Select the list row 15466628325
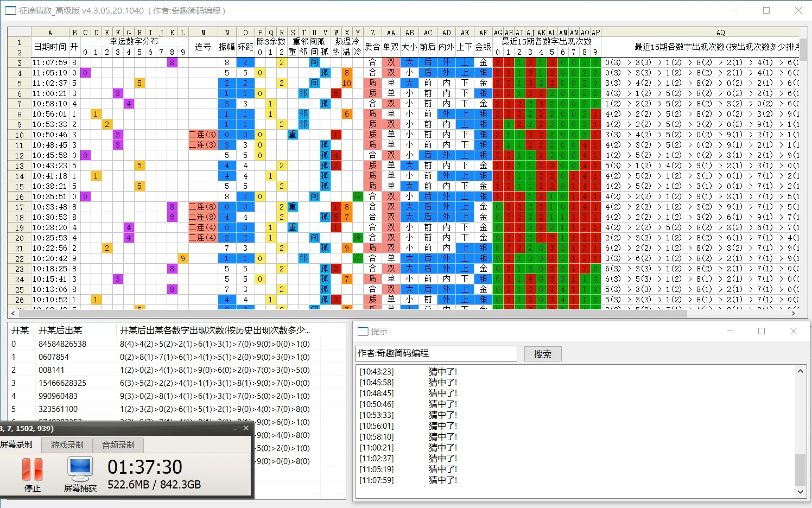812x508 pixels. tap(176, 383)
